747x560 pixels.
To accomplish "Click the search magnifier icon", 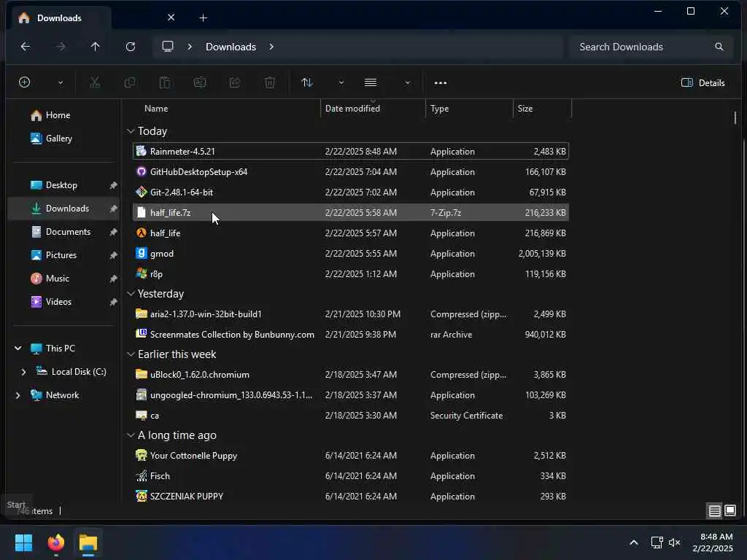I will 719,47.
